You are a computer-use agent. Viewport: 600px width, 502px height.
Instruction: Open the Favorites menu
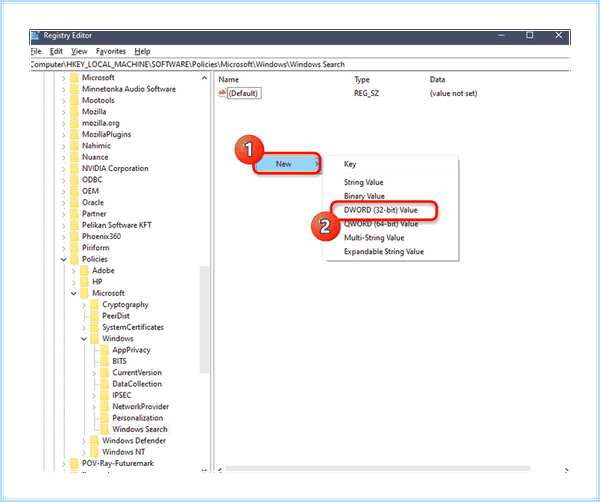[111, 51]
